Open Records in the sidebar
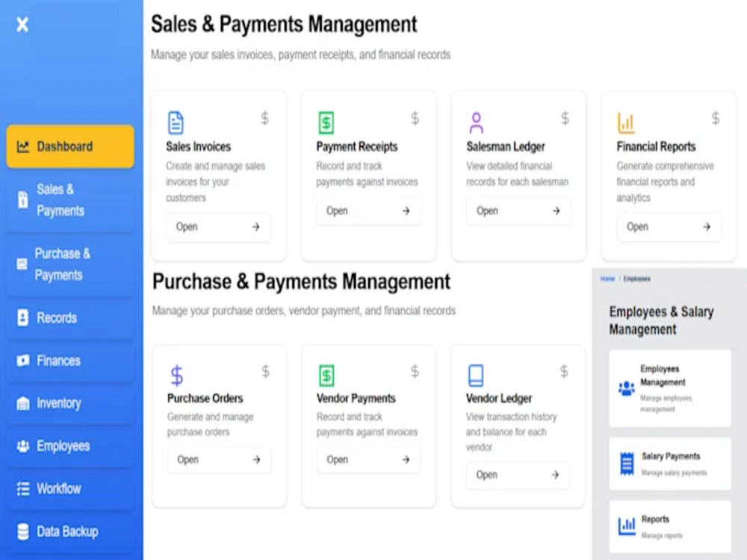This screenshot has height=560, width=747. tap(70, 317)
